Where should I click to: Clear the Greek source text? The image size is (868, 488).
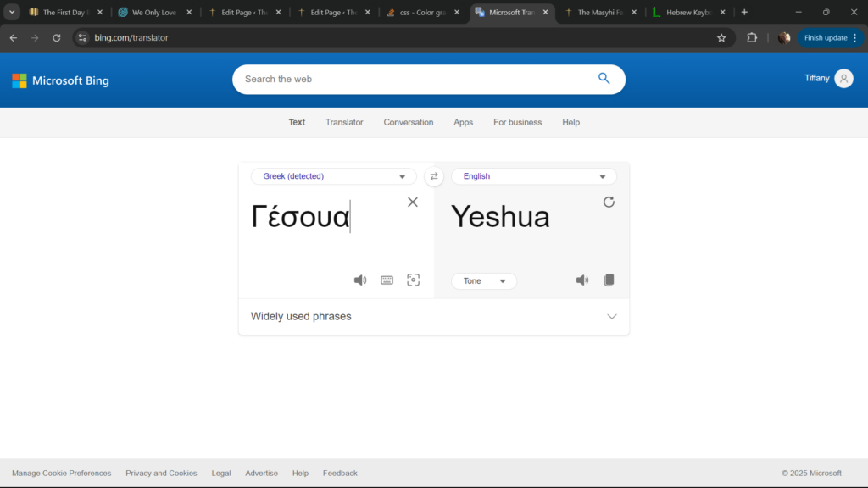(413, 202)
